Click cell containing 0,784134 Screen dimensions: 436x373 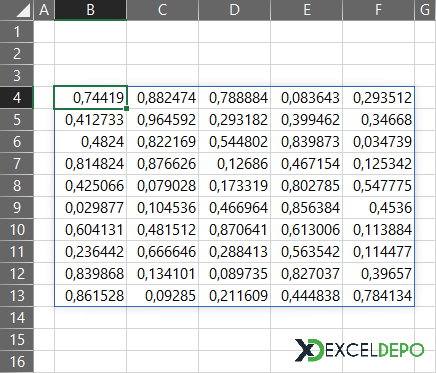coord(378,296)
